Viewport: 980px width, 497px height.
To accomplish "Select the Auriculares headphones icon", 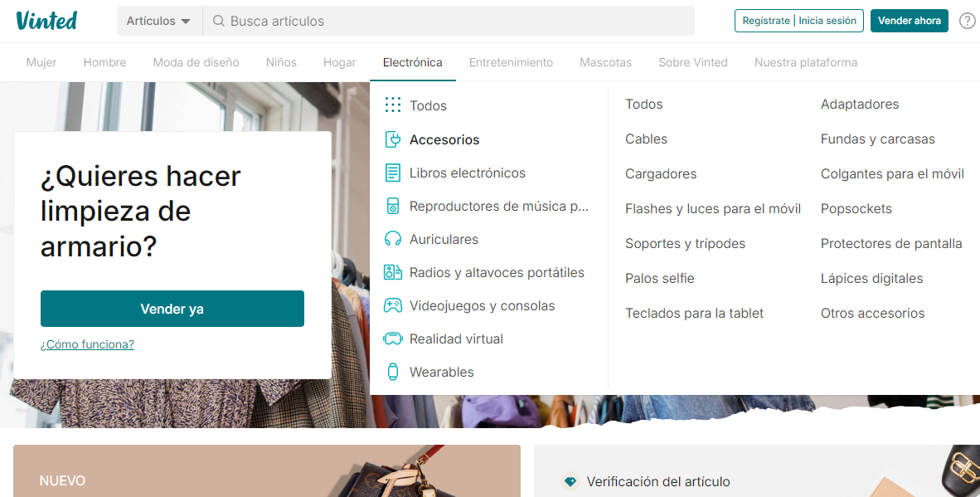I will 392,239.
